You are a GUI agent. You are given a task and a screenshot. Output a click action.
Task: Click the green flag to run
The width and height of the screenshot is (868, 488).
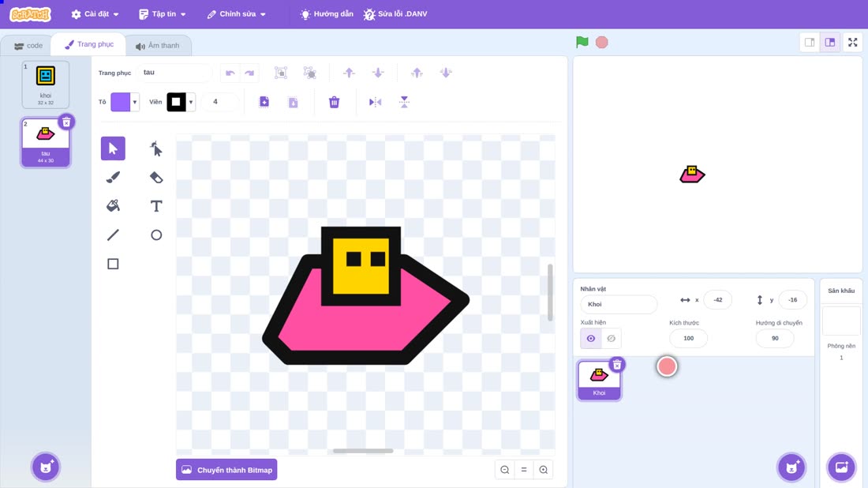[582, 42]
